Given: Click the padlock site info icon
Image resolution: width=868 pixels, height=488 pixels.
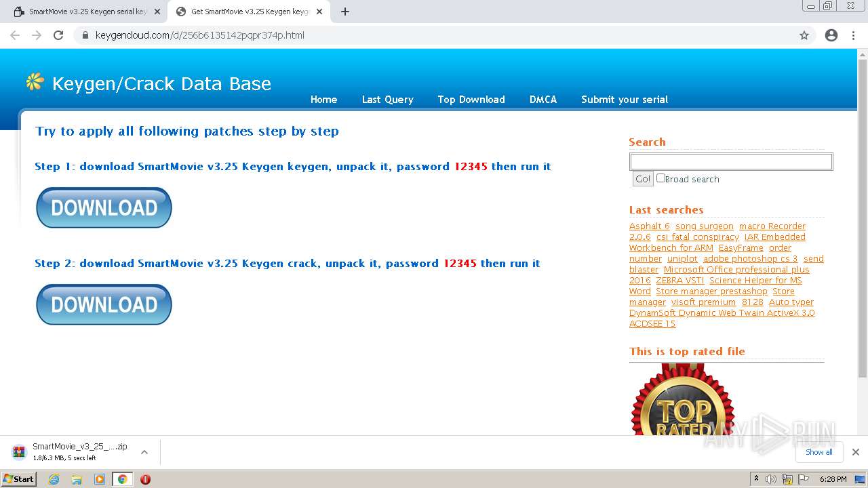Looking at the screenshot, I should tap(85, 35).
